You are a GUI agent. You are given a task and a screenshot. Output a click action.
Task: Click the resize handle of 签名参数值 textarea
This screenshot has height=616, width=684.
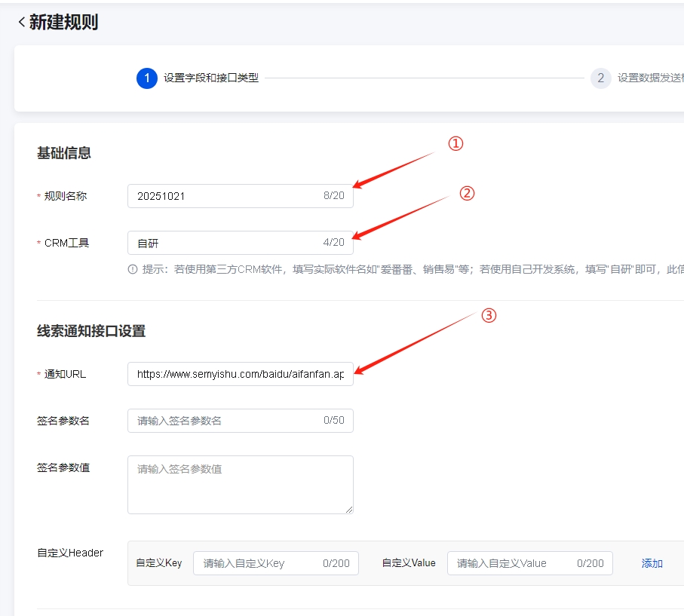(x=348, y=509)
